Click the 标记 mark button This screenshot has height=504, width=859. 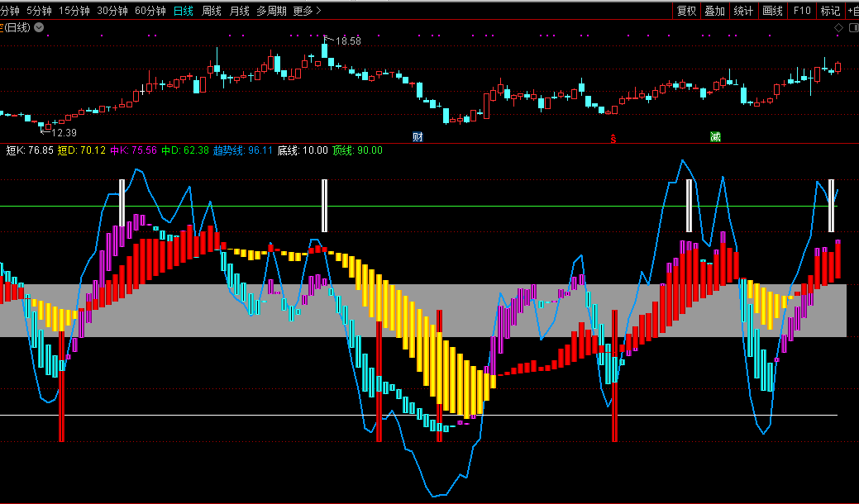(829, 11)
